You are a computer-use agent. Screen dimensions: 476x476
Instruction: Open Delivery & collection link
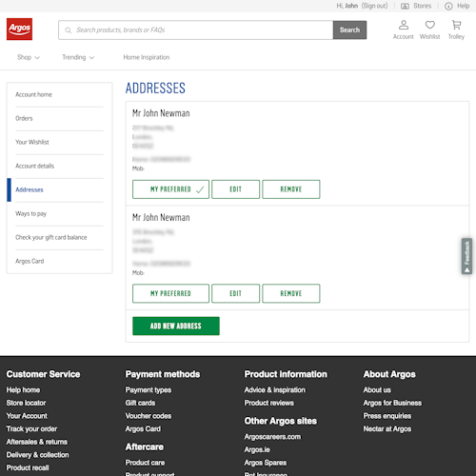[37, 455]
